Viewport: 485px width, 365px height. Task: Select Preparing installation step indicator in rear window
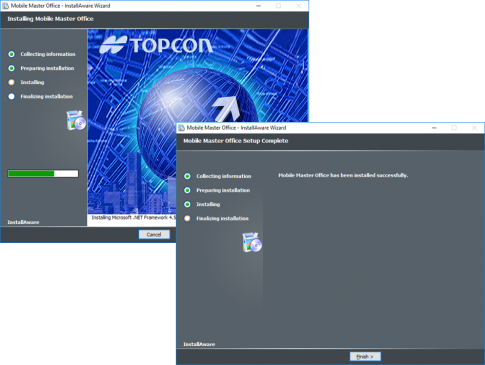pyautogui.click(x=12, y=68)
